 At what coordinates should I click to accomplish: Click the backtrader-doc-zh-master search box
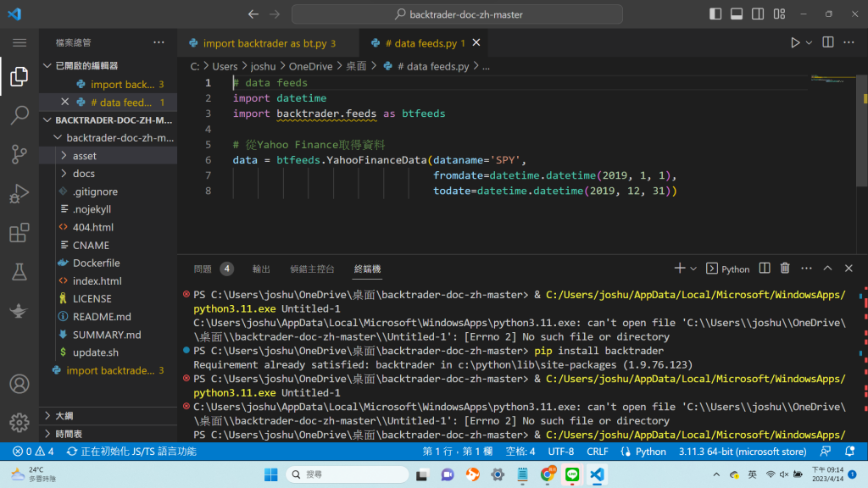[x=457, y=14]
